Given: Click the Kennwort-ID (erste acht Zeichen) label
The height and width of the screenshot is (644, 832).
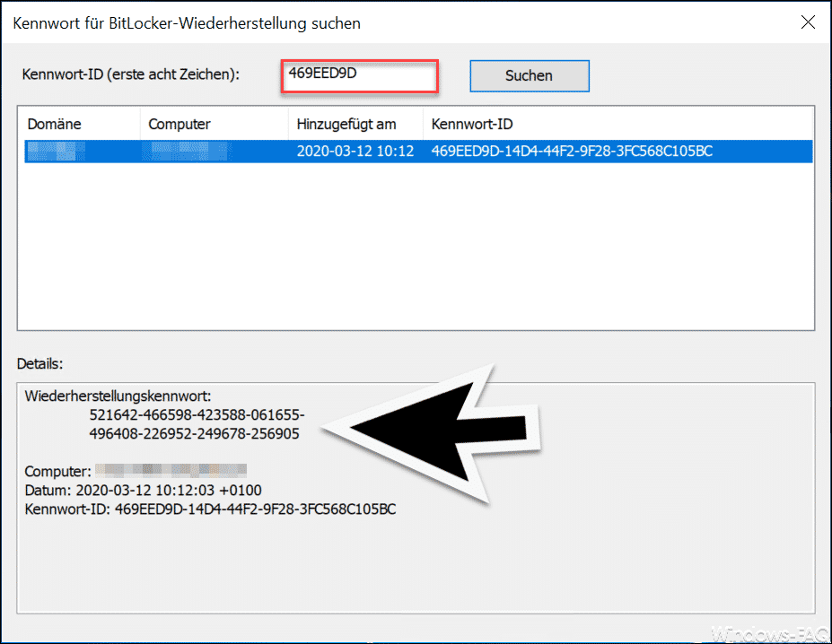Looking at the screenshot, I should coord(130,74).
